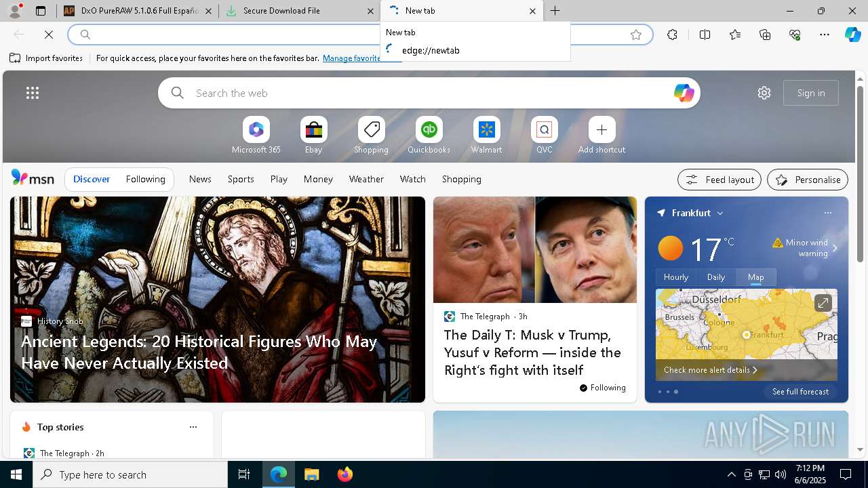The width and height of the screenshot is (868, 488).
Task: Click the address bar field
Action: tap(359, 35)
